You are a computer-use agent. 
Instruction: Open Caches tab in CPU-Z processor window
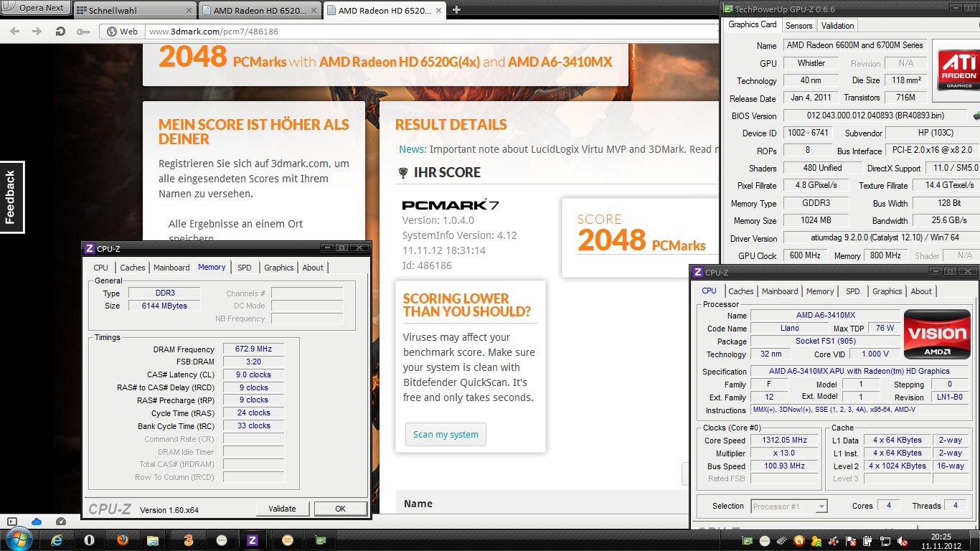pyautogui.click(x=741, y=291)
